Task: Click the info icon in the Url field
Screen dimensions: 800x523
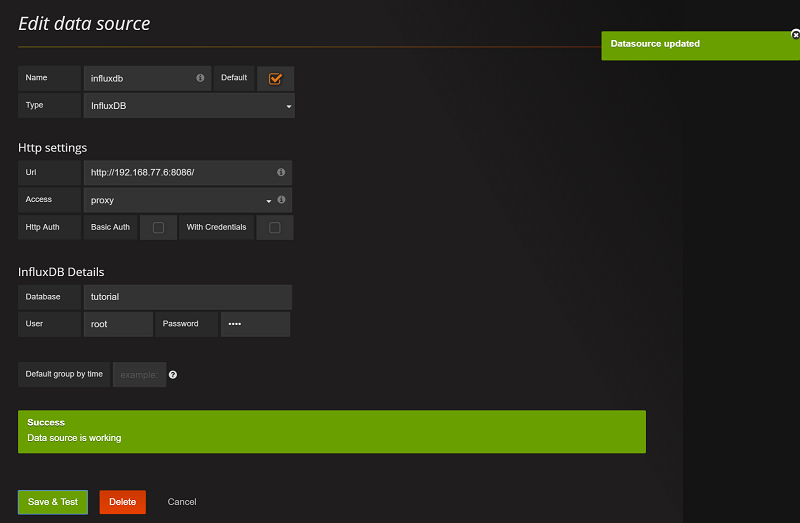Action: click(x=281, y=172)
